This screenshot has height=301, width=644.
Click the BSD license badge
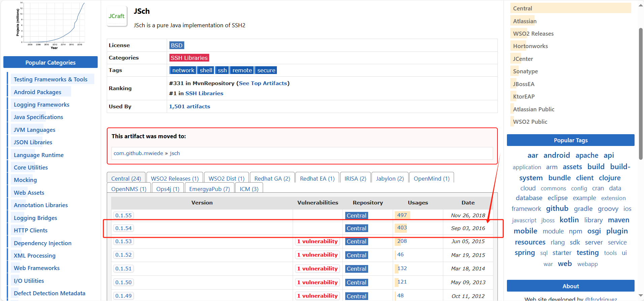pyautogui.click(x=176, y=45)
